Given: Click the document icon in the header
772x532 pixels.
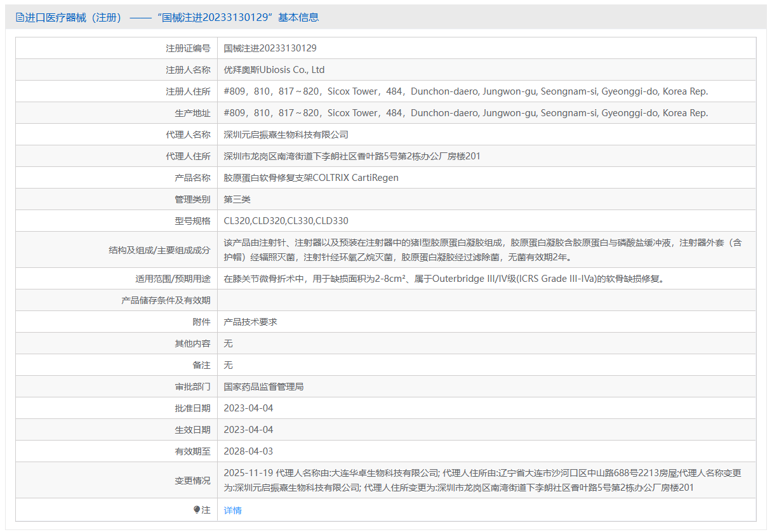Looking at the screenshot, I should point(20,18).
